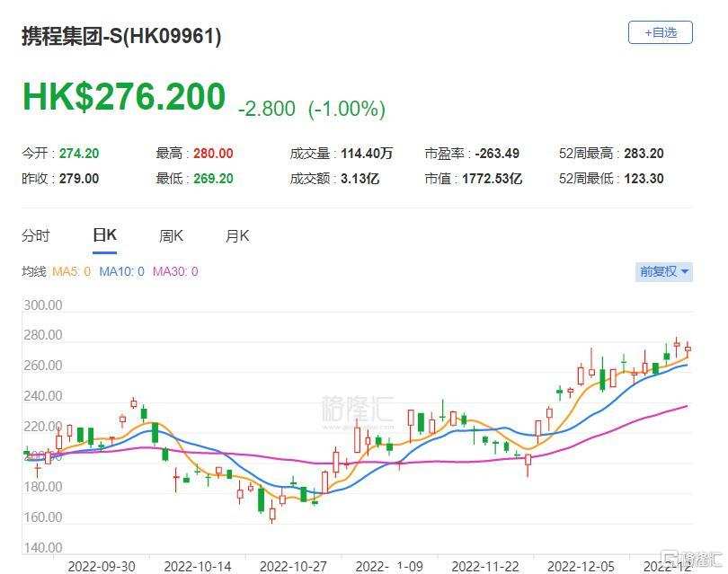Click the 2022-10-14 date axis label
Viewport: 728px width, 574px height.
[x=198, y=567]
